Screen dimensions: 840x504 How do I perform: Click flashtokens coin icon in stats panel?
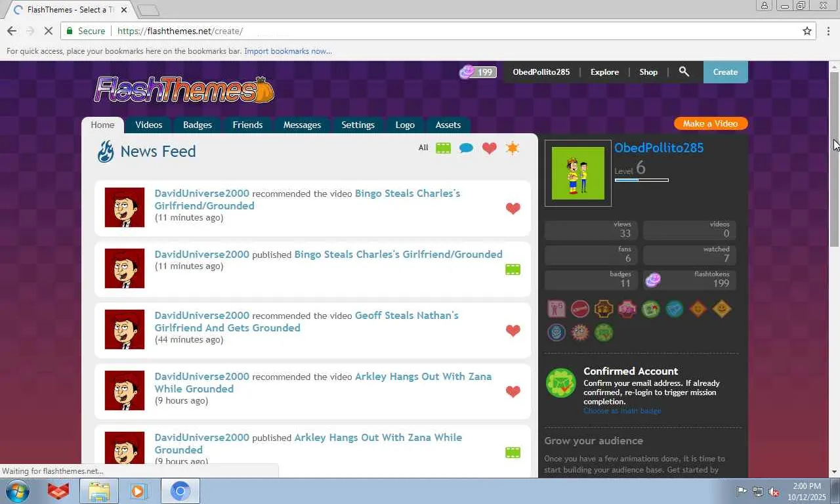point(653,280)
